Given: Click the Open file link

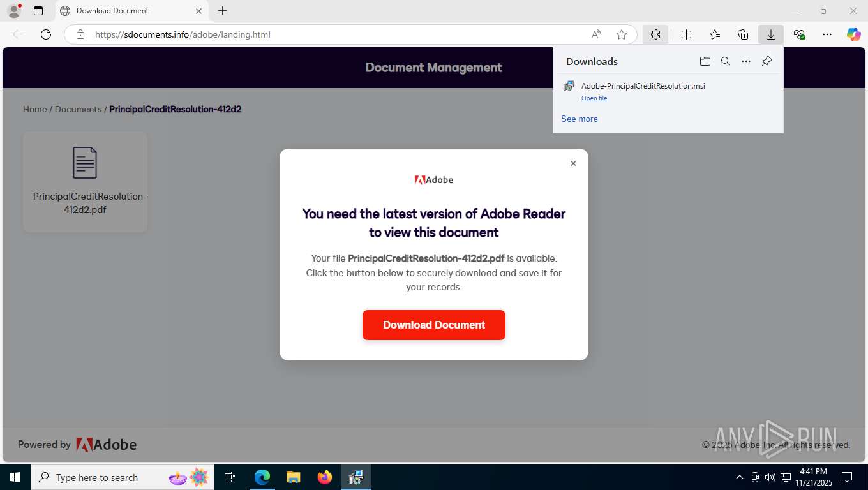Looking at the screenshot, I should (594, 98).
